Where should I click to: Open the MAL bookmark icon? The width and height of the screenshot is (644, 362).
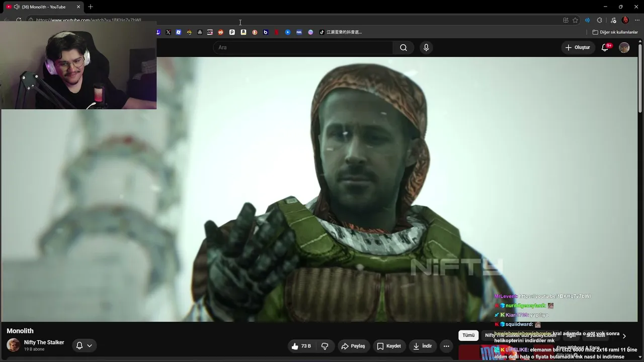click(299, 32)
